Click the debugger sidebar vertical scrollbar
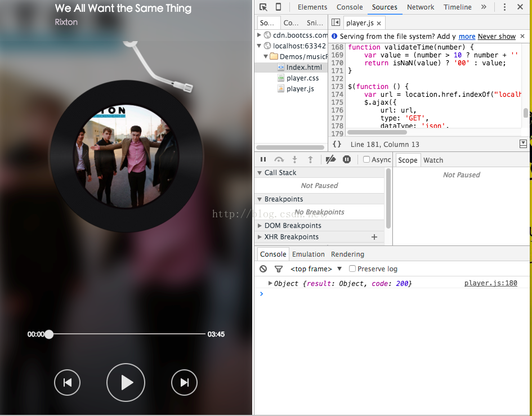The height and width of the screenshot is (416, 532). point(388,199)
